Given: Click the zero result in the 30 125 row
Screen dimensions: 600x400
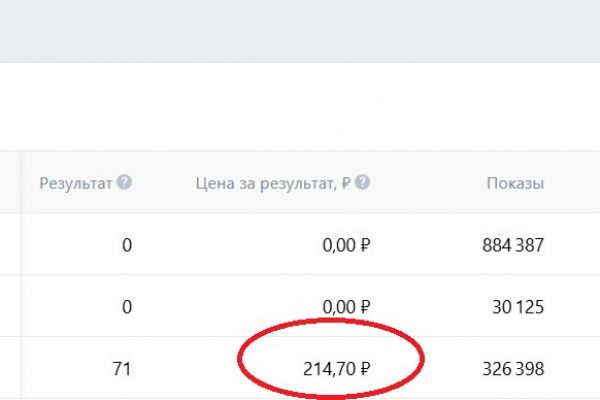Looking at the screenshot, I should click(x=126, y=306).
